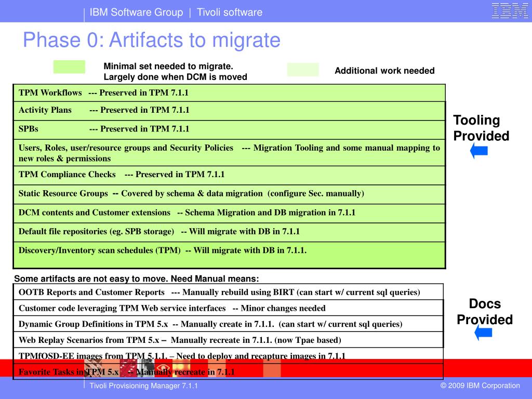
Task: Click the 'Tooling Provided' label
Action: [482, 128]
